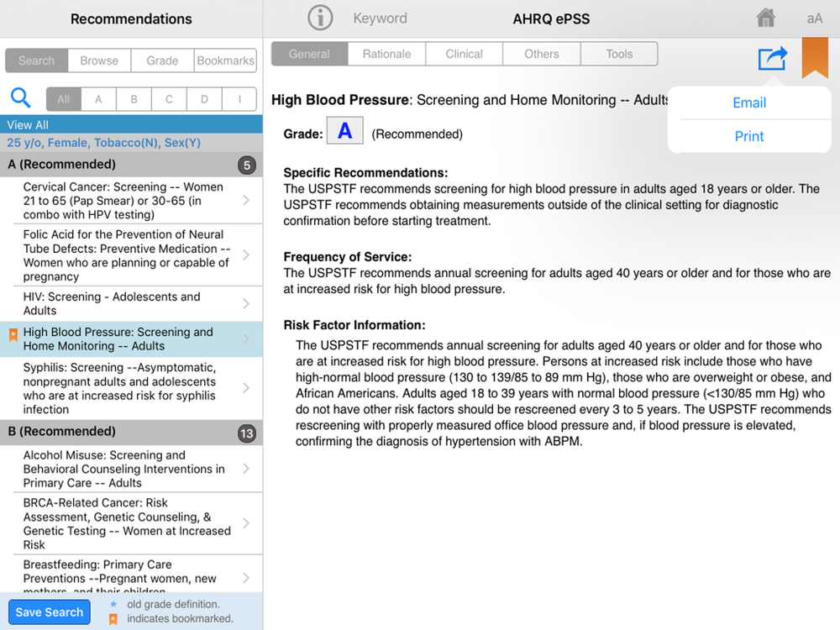The image size is (840, 630).
Task: Filter recommendations by grade B
Action: 134,99
